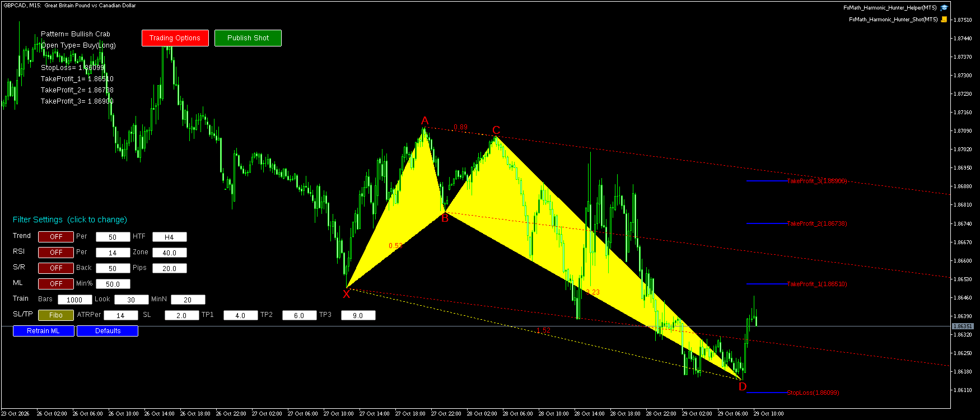Viewport: 980px width, 420px height.
Task: Click the blue Retrain ML button
Action: pyautogui.click(x=44, y=331)
